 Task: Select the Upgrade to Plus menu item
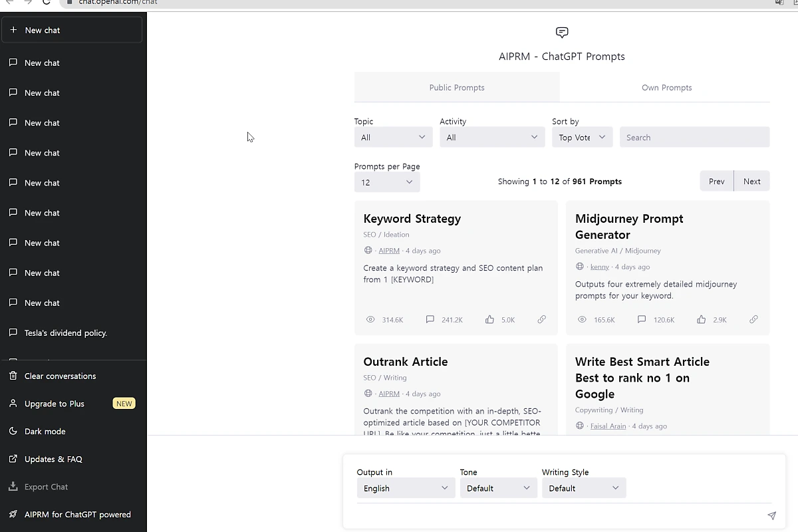[73, 404]
